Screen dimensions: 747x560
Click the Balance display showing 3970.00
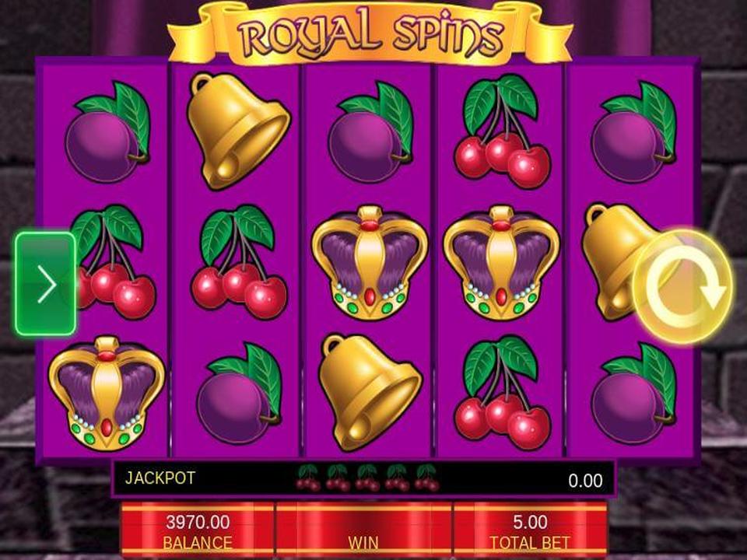(197, 530)
